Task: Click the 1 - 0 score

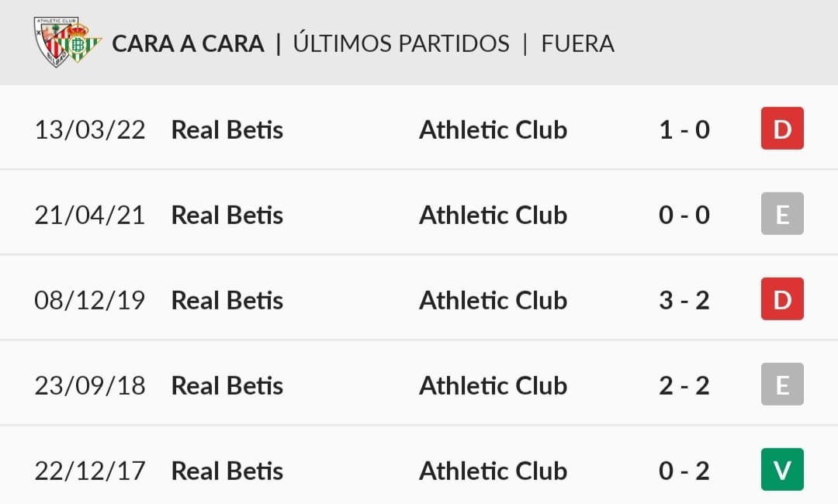Action: point(684,129)
